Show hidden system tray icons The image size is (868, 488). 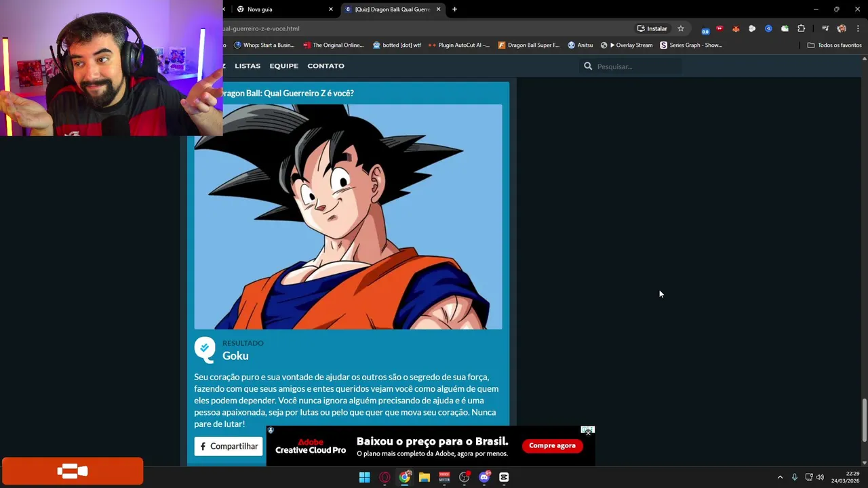780,477
